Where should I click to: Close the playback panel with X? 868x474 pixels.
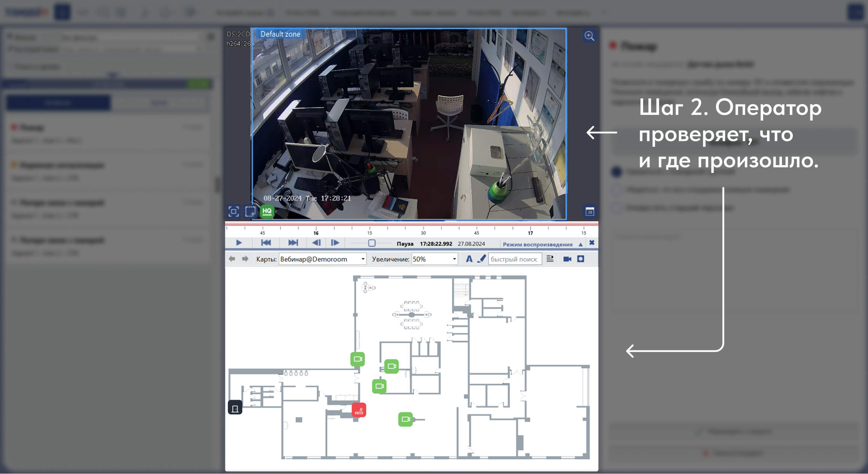click(x=592, y=243)
